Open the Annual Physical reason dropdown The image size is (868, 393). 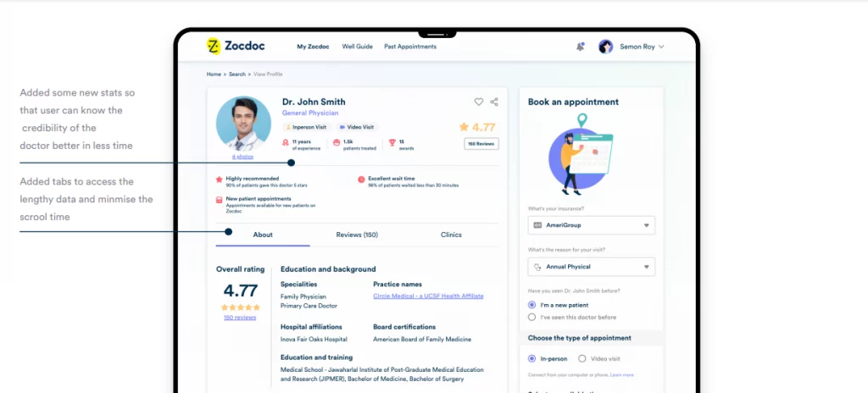pos(591,267)
